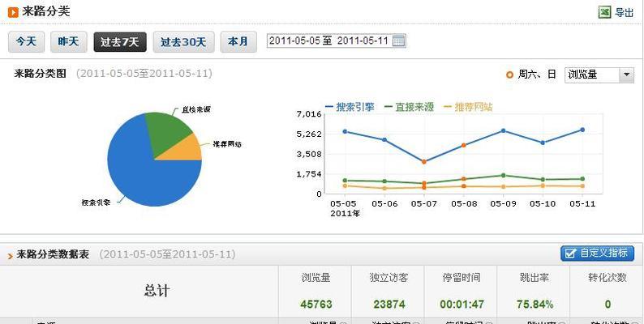Click the total 浏览量 value 45763
The image size is (644, 324).
316,305
